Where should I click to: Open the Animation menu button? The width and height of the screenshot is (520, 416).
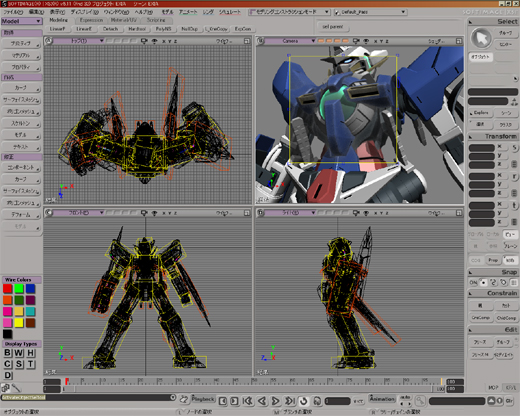point(382,399)
